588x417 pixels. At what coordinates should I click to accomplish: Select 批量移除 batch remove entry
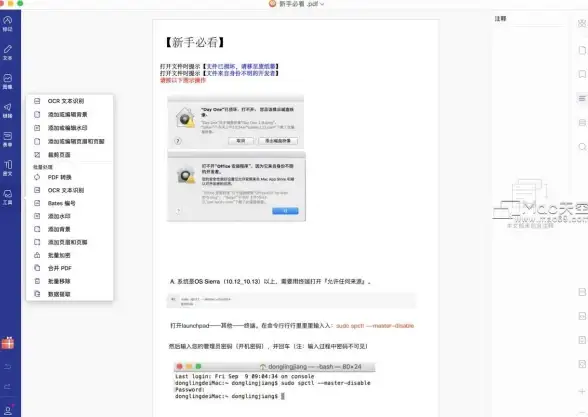click(x=70, y=281)
